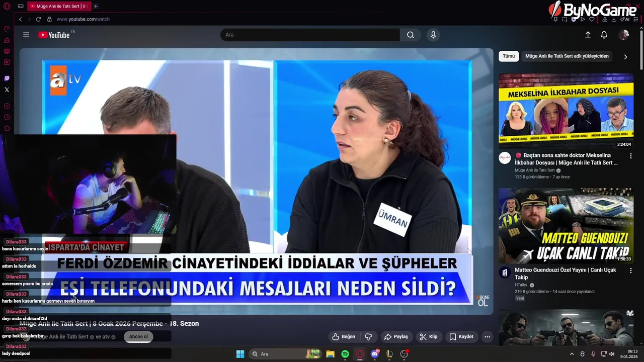Visit HTalks channel link
644x362 pixels.
pos(521,285)
